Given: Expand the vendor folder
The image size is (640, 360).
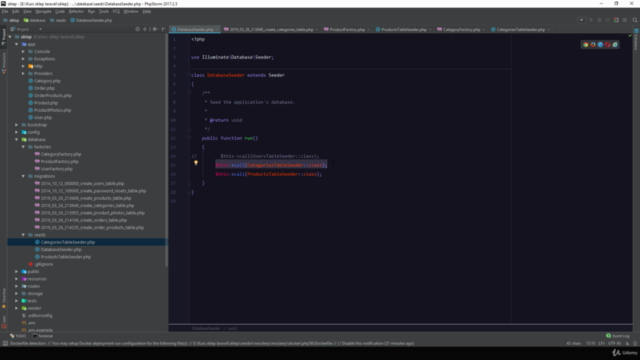Looking at the screenshot, I should (x=17, y=308).
